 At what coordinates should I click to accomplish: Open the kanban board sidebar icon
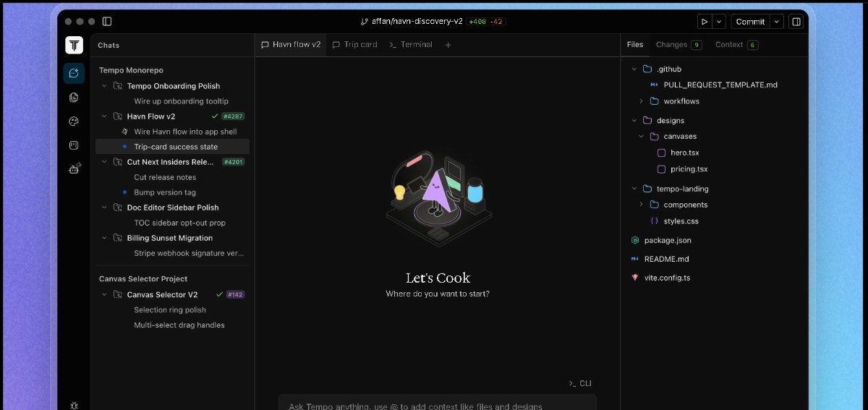[74, 145]
